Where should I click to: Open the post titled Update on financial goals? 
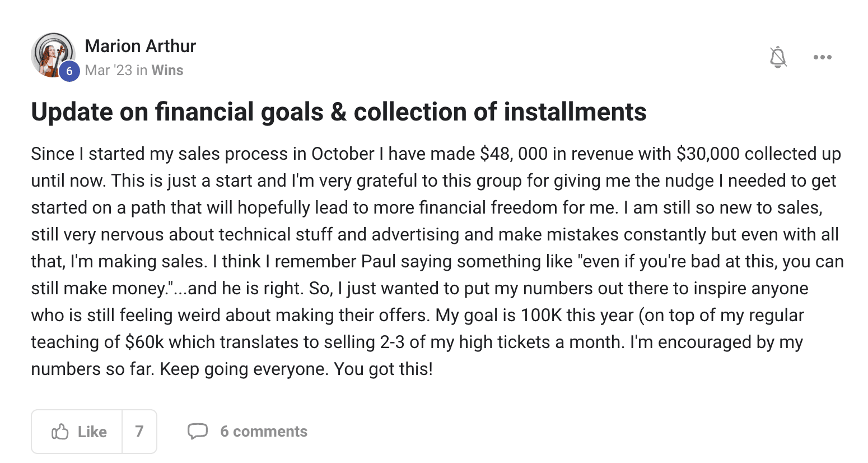point(339,112)
